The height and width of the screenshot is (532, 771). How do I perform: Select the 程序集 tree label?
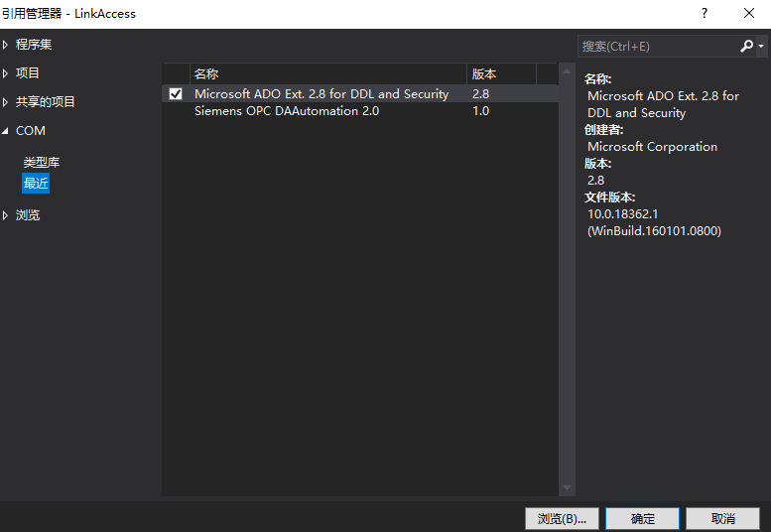tap(34, 45)
